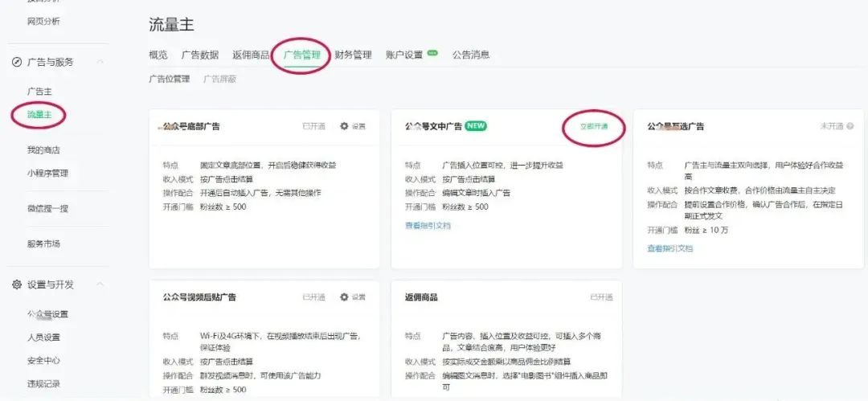The width and height of the screenshot is (868, 401).
Task: Click the gear icon beside 设置与开发
Action: [x=17, y=284]
